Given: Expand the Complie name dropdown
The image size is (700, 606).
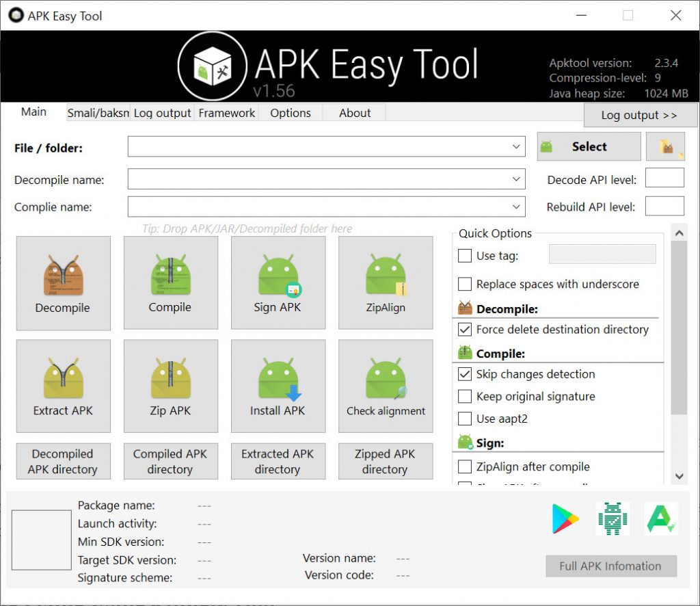Looking at the screenshot, I should tap(516, 207).
